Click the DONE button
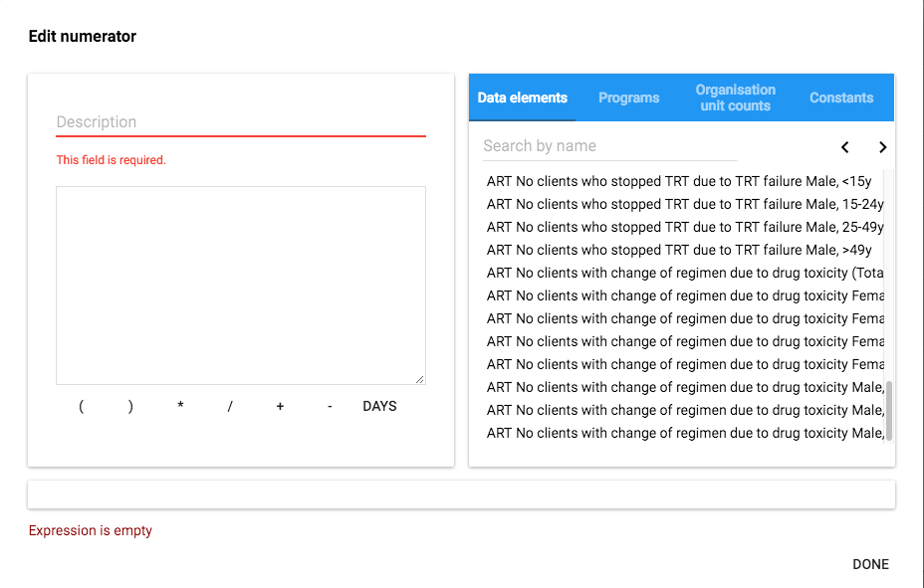Viewport: 924px width, 588px height. 870,564
